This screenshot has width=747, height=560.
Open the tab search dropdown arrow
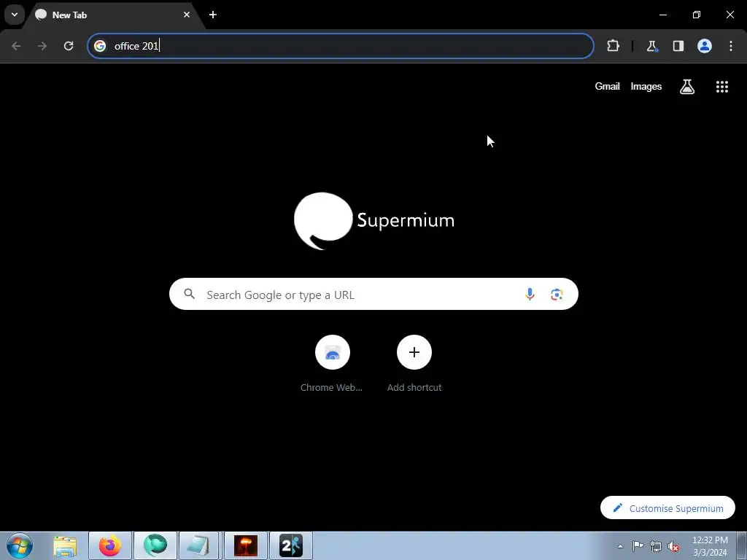(15, 15)
